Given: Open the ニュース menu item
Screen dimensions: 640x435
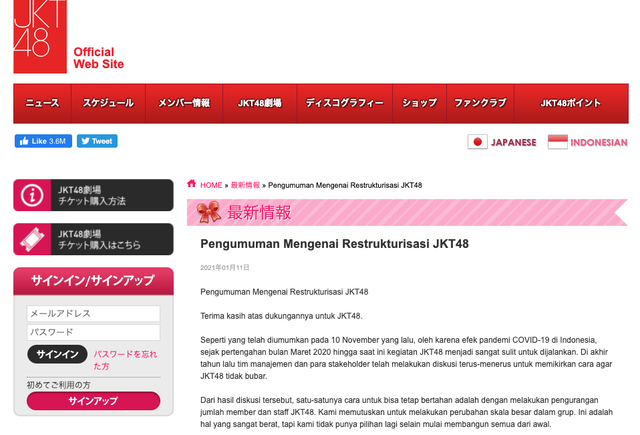Looking at the screenshot, I should coord(42,103).
